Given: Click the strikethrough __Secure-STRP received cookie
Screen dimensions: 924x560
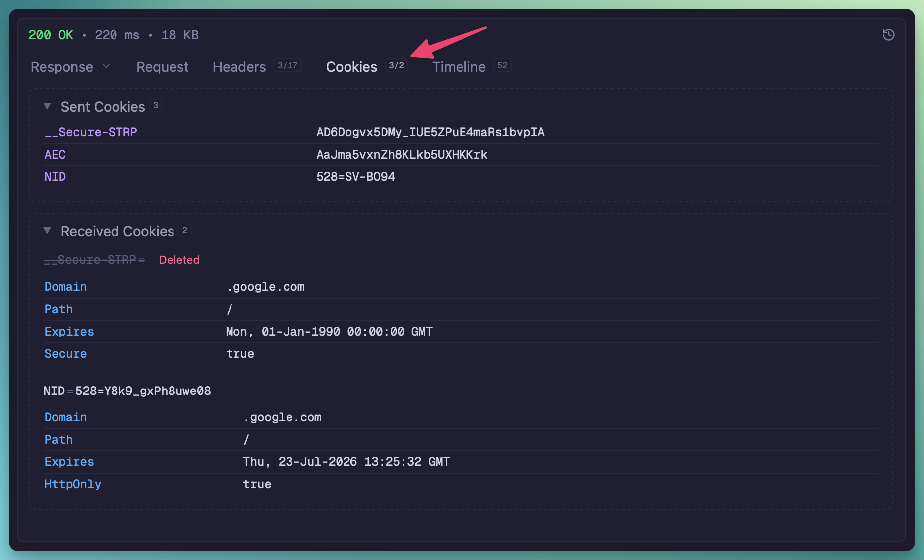Looking at the screenshot, I should [x=94, y=260].
